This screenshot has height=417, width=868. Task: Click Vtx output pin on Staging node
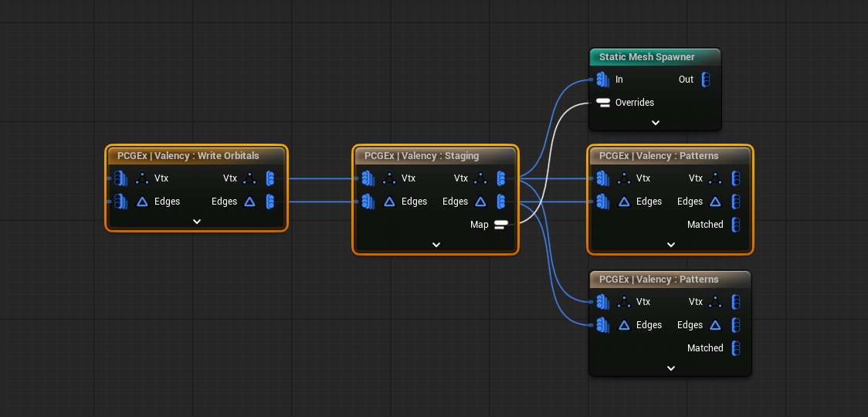pos(501,178)
